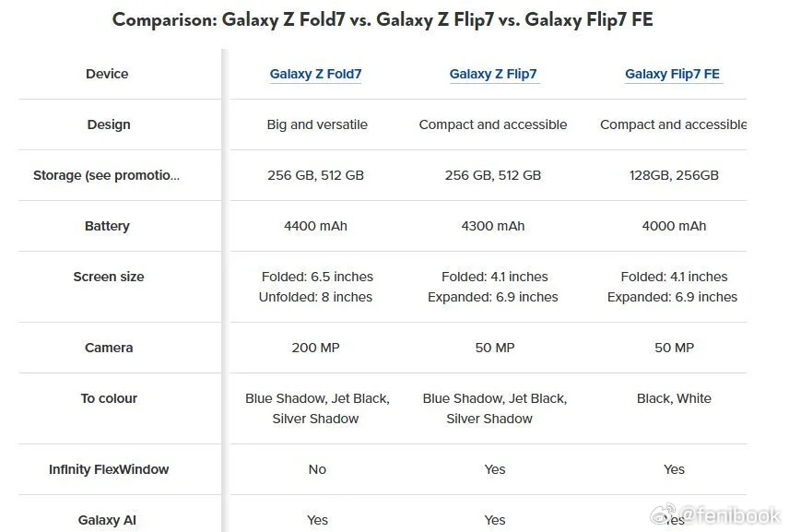Select the truncated Storage row label

point(106,175)
